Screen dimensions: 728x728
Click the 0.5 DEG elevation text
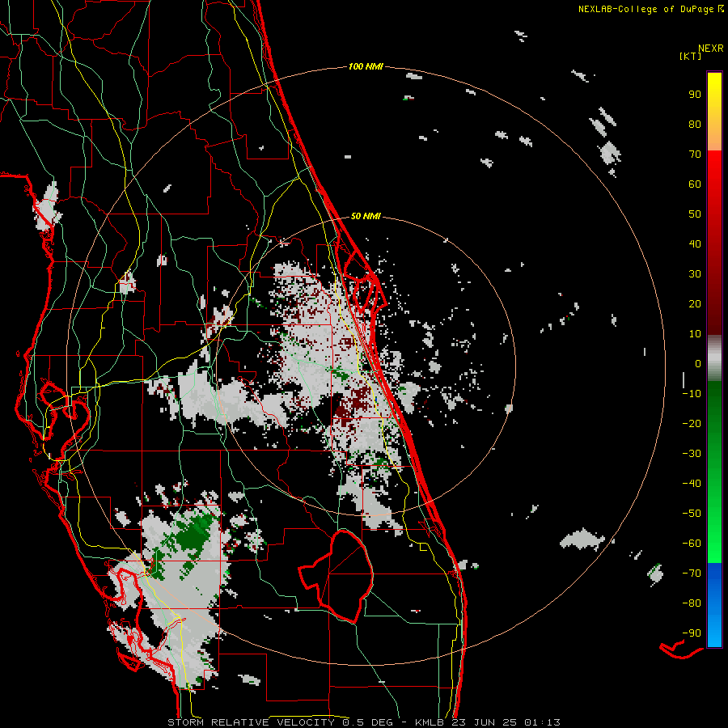367,722
